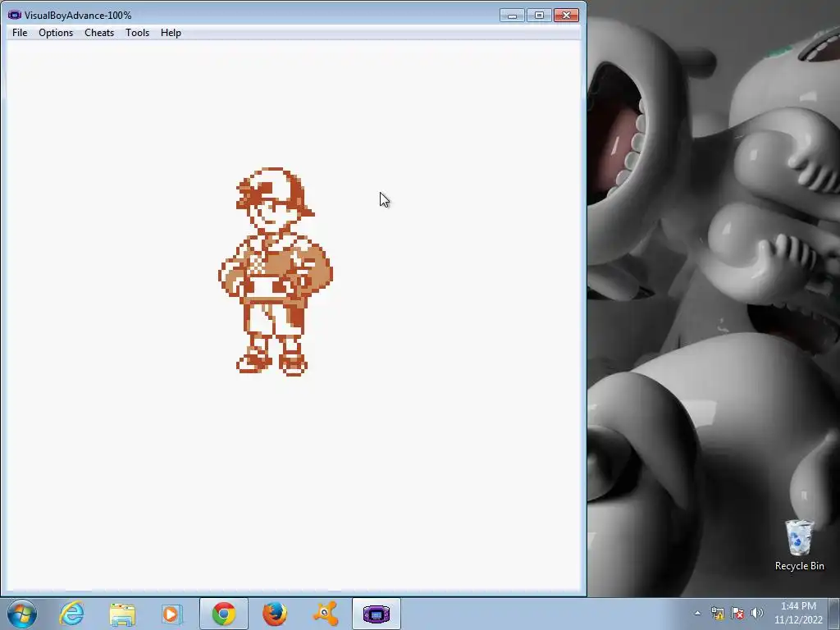Open the Recycle Bin on desktop
Screen dimensions: 840x630
(x=799, y=546)
